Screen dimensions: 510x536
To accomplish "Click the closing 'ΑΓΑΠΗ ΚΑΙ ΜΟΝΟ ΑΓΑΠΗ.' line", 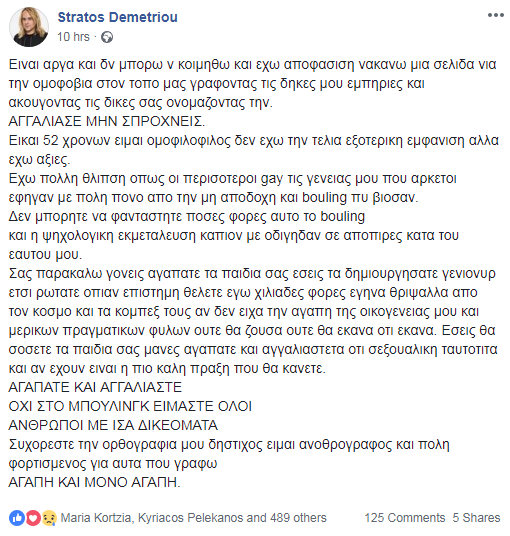I will point(94,482).
